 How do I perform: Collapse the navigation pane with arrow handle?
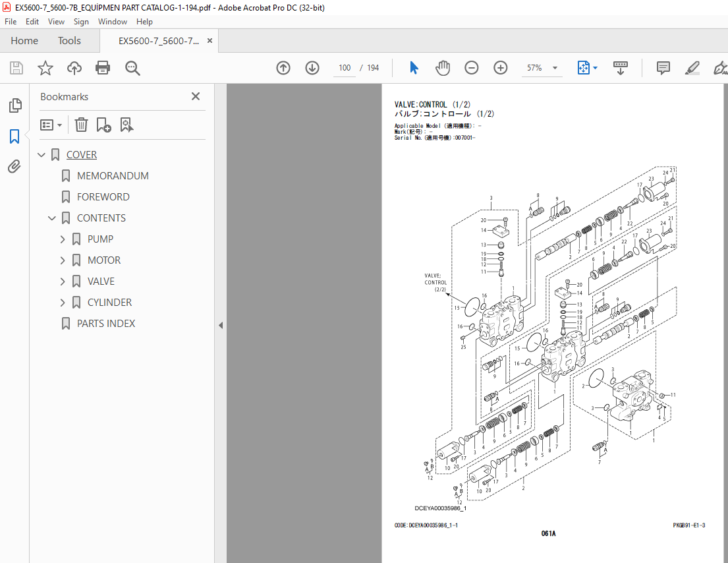221,325
